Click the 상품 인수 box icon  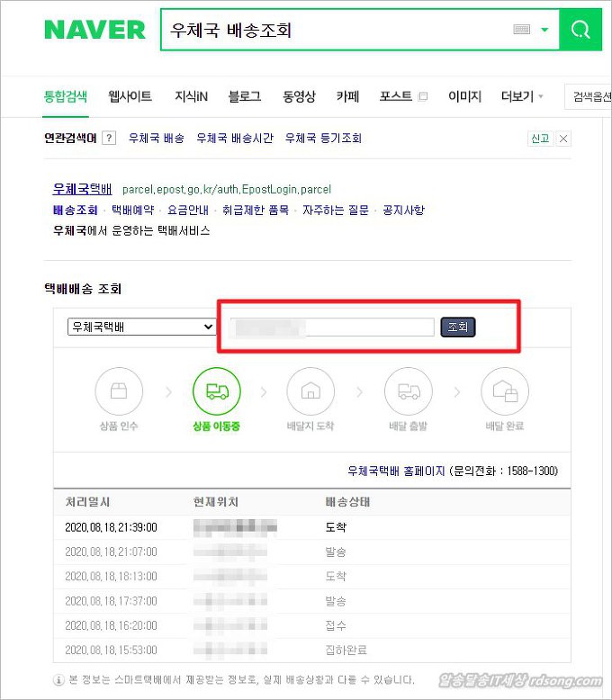coord(118,391)
